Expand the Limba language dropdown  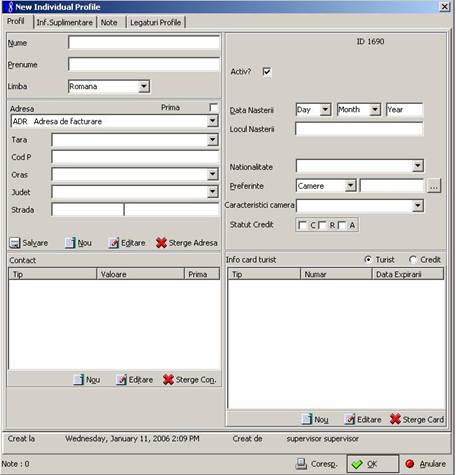coord(144,87)
